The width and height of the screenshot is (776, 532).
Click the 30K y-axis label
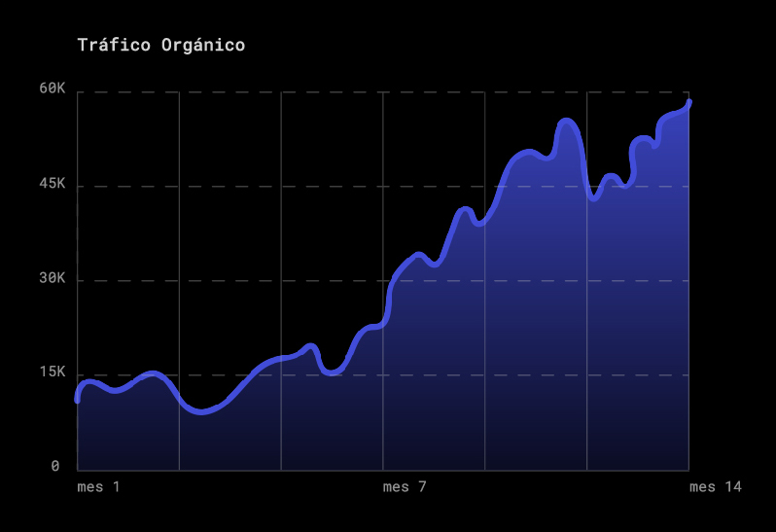(52, 277)
